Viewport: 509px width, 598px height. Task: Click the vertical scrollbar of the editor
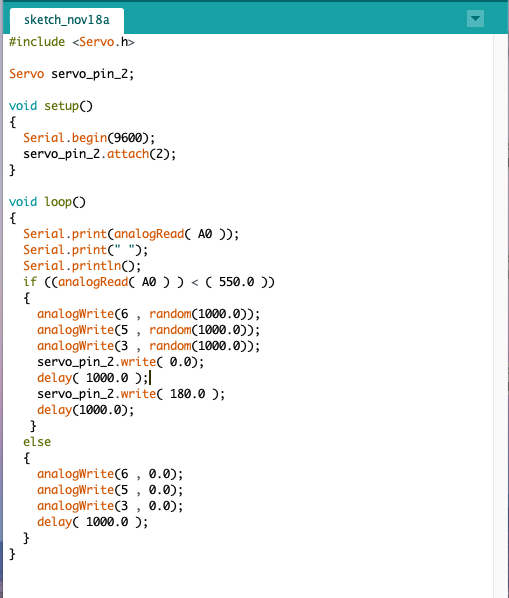(x=501, y=316)
